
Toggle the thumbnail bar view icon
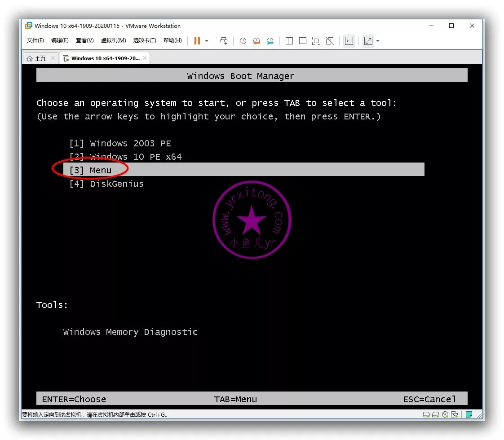pyautogui.click(x=303, y=41)
